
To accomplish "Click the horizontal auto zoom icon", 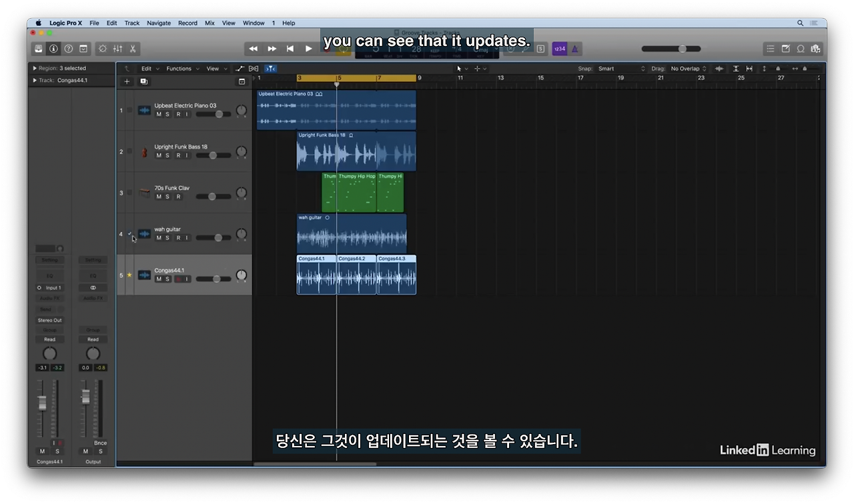I will (x=749, y=69).
